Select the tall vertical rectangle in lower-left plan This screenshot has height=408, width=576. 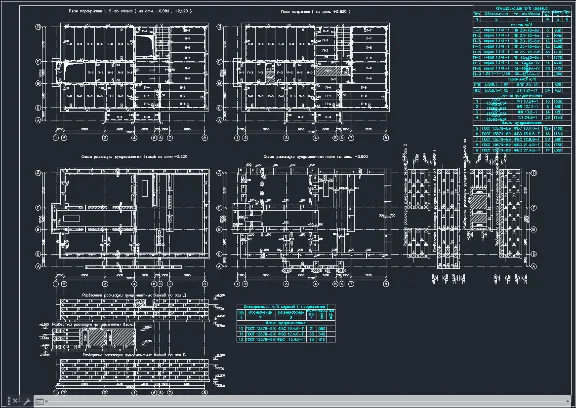point(145,188)
